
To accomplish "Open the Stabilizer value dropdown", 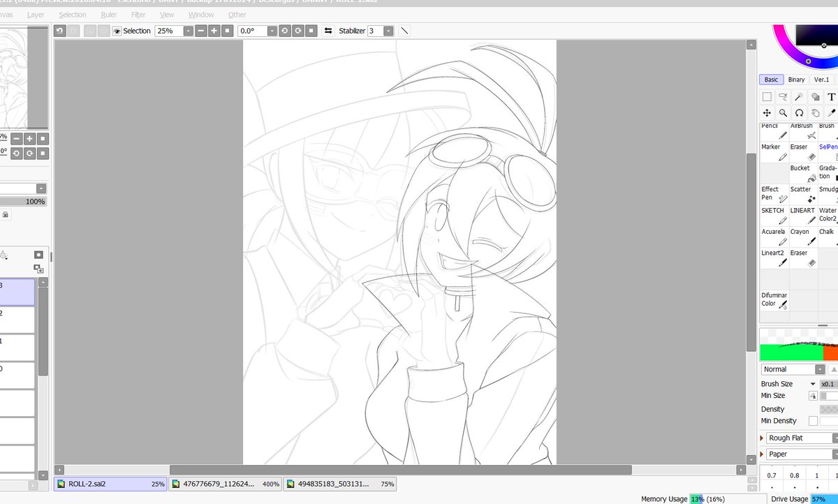I will click(388, 31).
